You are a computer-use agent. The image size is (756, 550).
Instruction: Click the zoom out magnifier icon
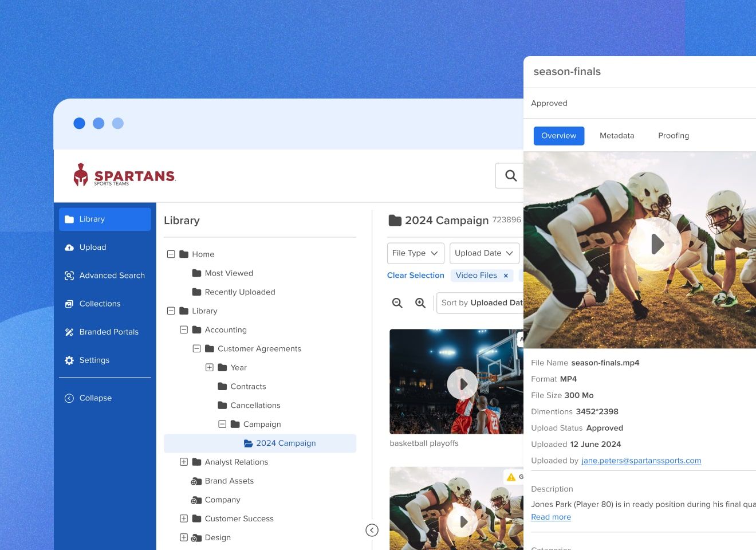pyautogui.click(x=397, y=303)
